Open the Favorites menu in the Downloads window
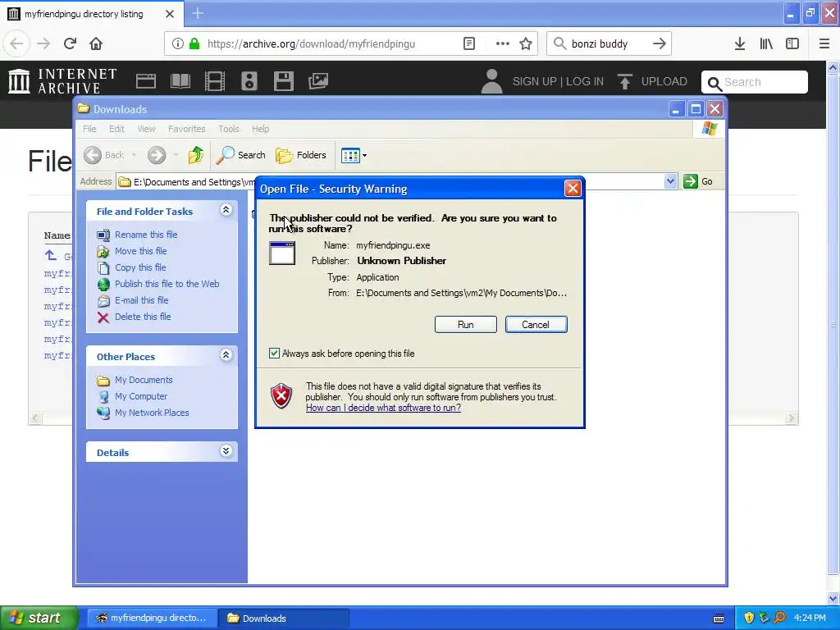Image resolution: width=840 pixels, height=630 pixels. pos(186,129)
